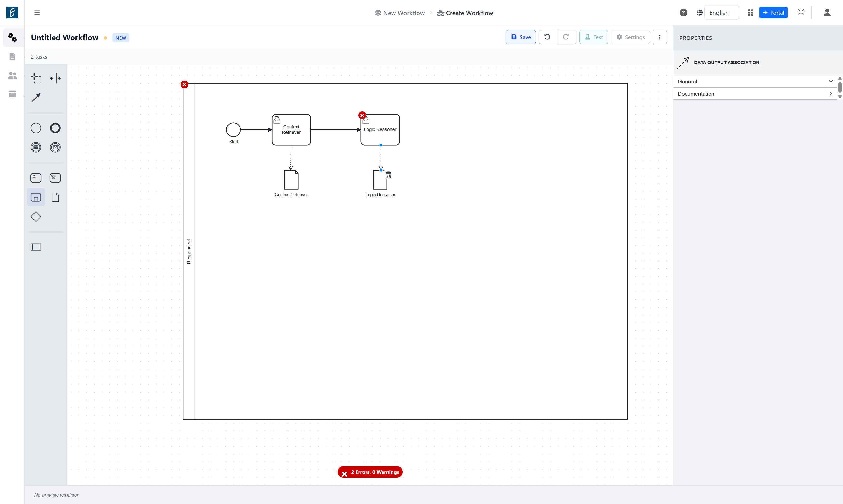The image size is (843, 504).
Task: Undo the last action
Action: coord(548,37)
